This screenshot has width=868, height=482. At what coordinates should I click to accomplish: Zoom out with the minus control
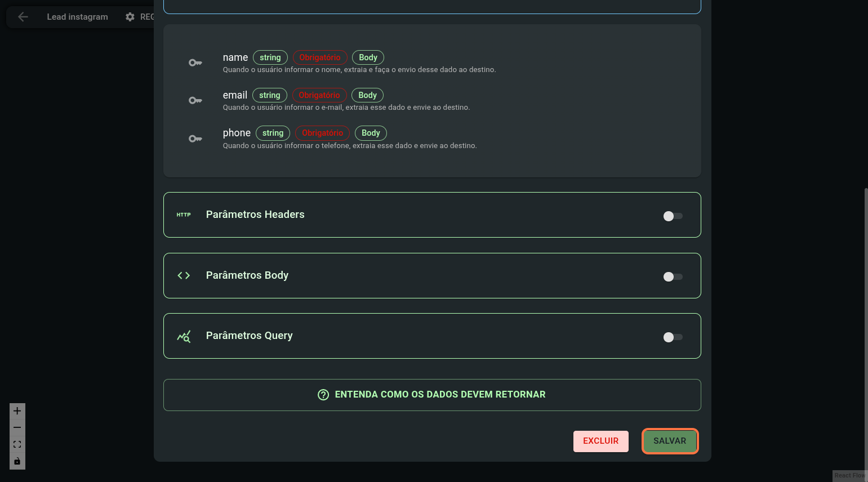coord(17,427)
